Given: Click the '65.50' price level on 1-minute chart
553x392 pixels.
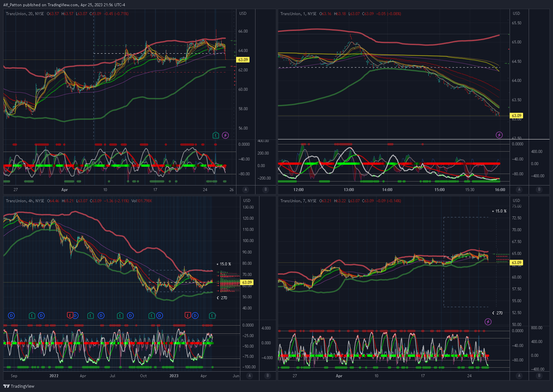Looking at the screenshot, I should [x=517, y=23].
